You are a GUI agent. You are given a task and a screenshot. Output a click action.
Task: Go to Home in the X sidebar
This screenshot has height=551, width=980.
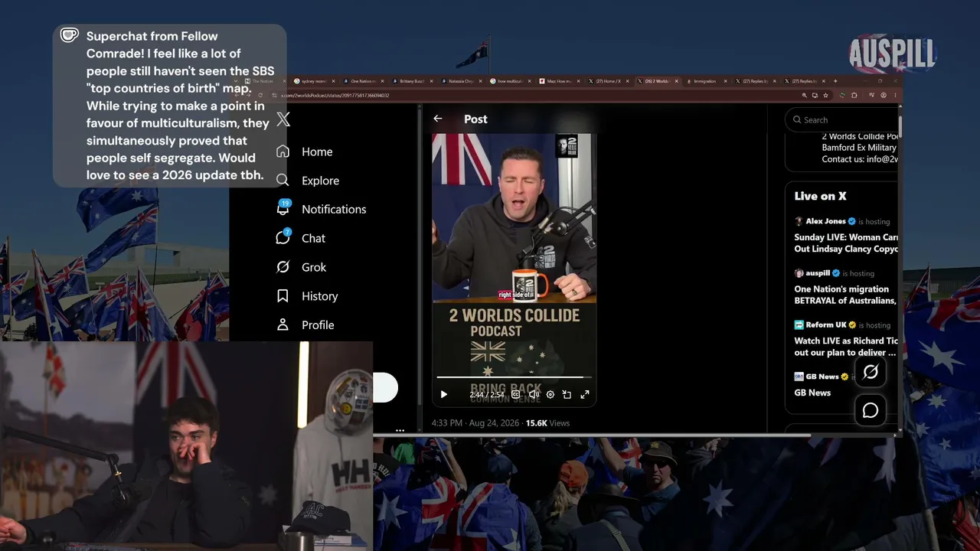(304, 152)
